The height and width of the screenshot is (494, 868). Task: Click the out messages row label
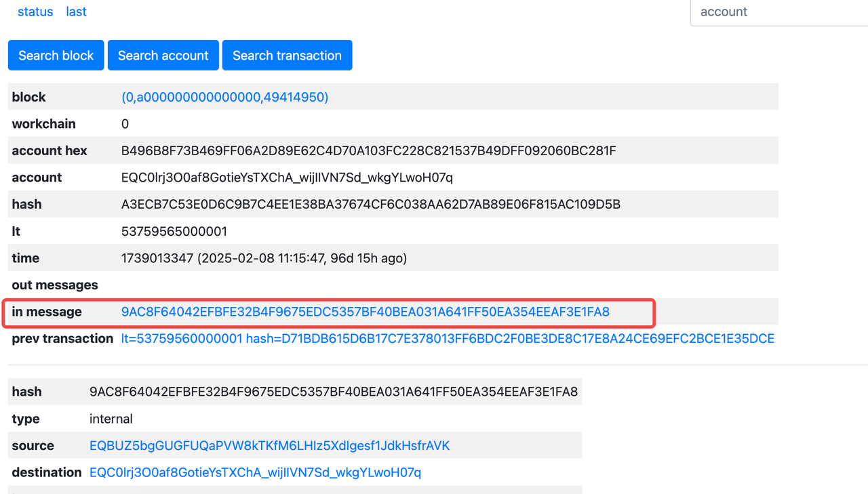click(x=55, y=285)
